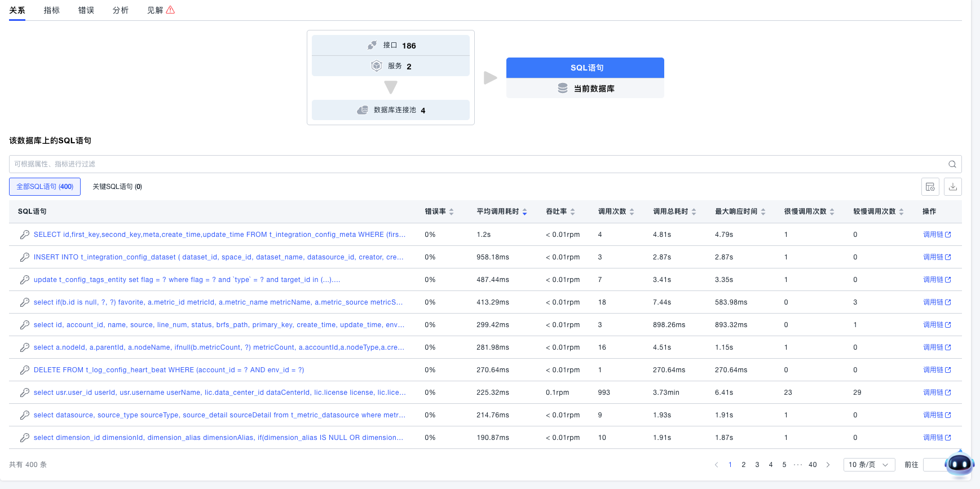Switch to the 关键SQL语句 tab
This screenshot has height=489, width=980.
click(117, 187)
